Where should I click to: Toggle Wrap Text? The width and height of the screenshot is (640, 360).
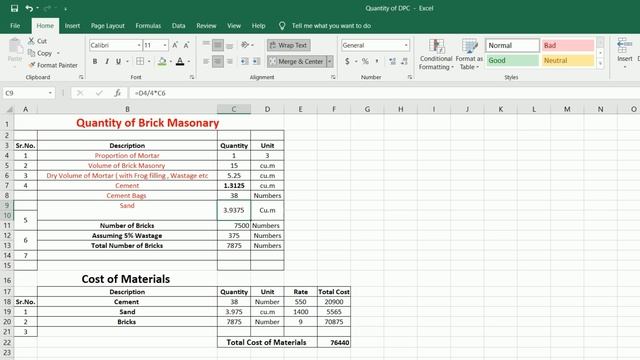coord(289,45)
